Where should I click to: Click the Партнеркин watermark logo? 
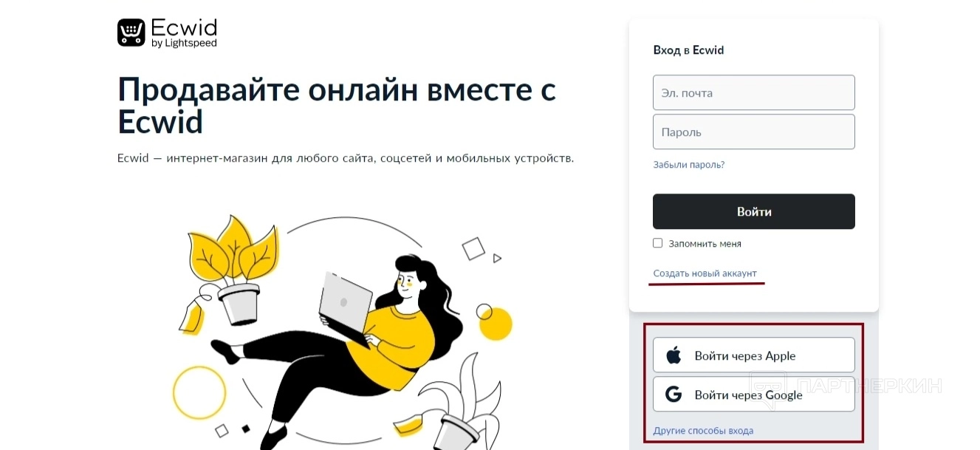(x=846, y=386)
